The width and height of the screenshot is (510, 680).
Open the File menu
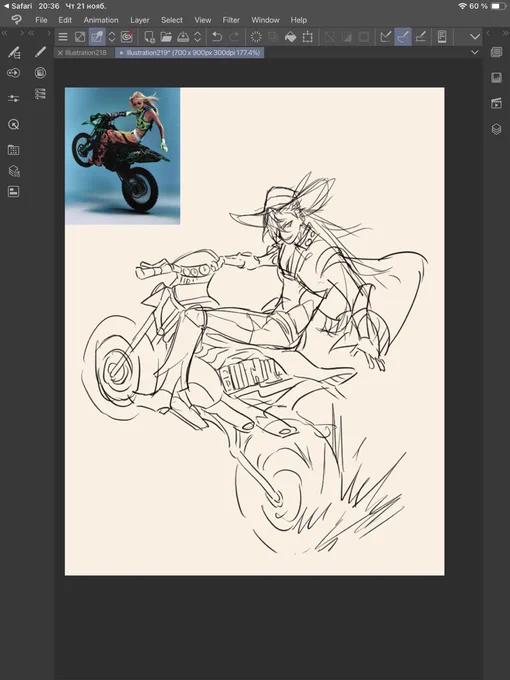41,20
